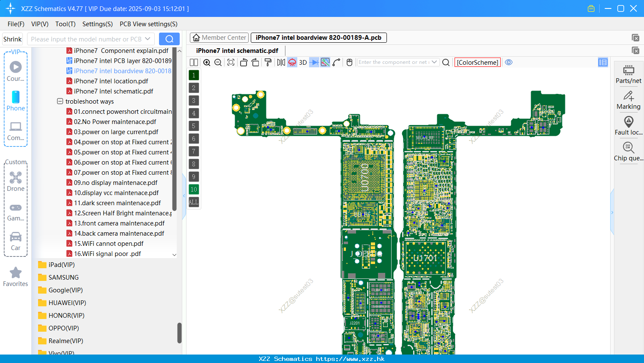Click the split view layout icon
644x363 pixels.
pyautogui.click(x=194, y=62)
